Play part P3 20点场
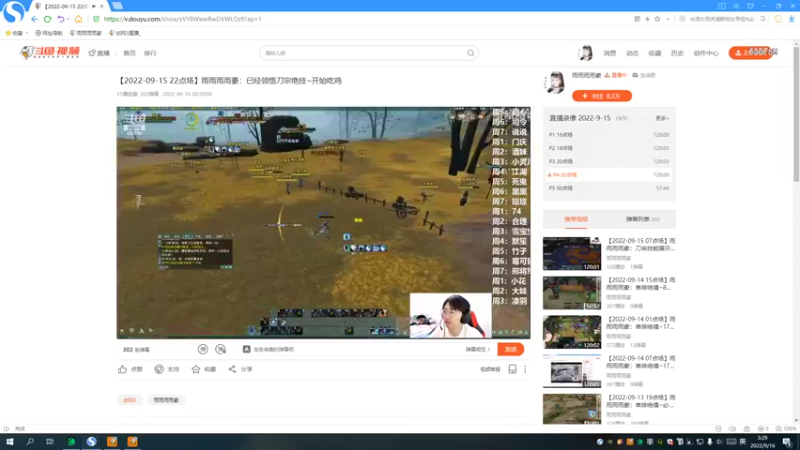Viewport: 800px width, 450px height. click(x=609, y=161)
